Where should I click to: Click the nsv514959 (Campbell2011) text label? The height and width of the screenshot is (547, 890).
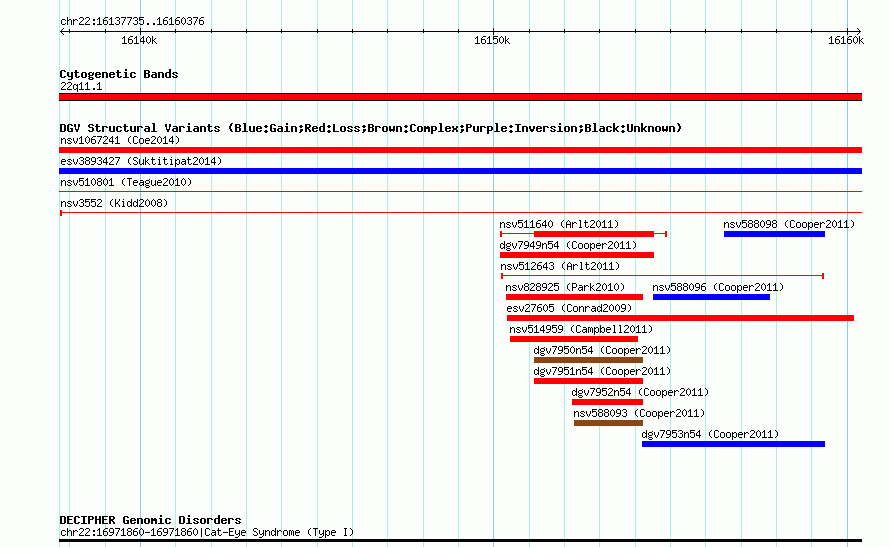581,329
